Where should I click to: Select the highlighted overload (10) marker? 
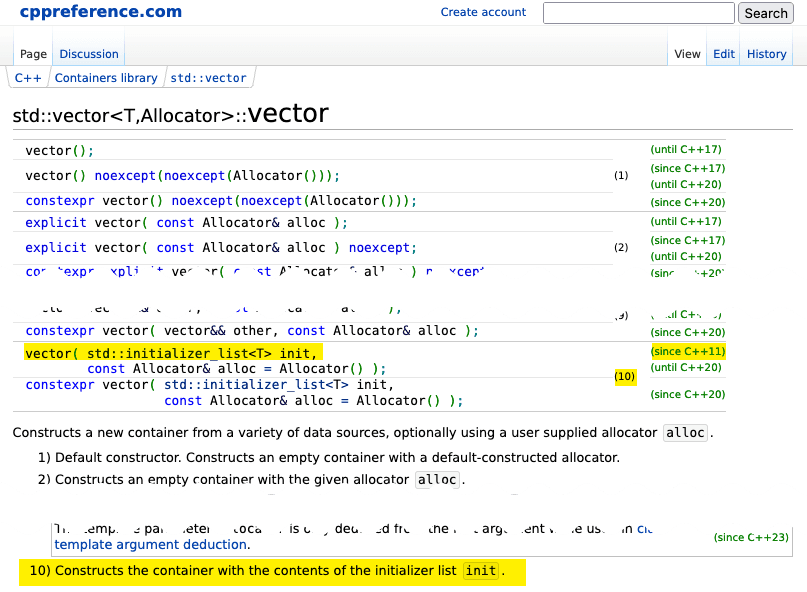point(624,377)
